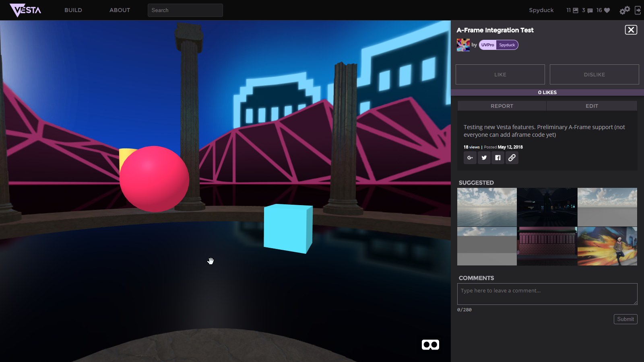
Task: Open the Spyduck profile link in header
Action: [x=541, y=10]
